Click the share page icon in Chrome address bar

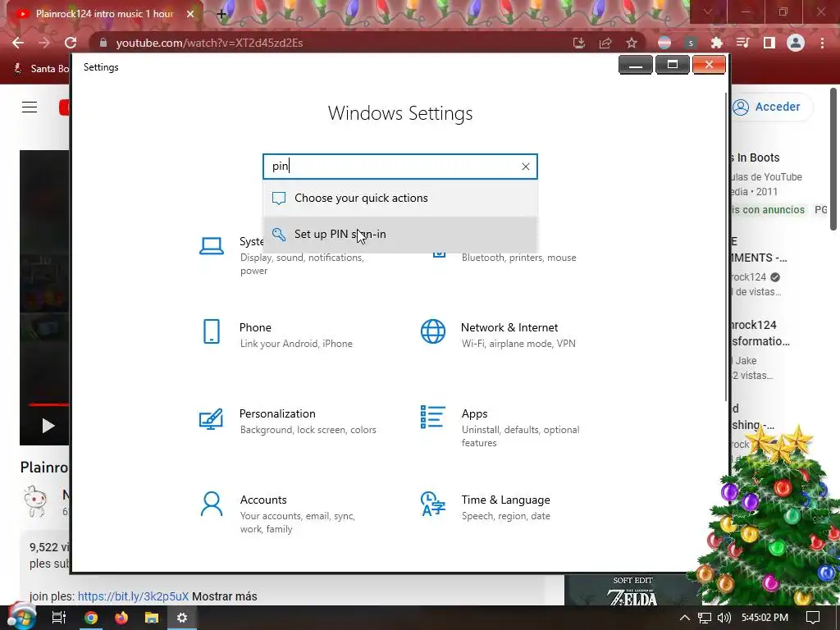click(x=605, y=43)
